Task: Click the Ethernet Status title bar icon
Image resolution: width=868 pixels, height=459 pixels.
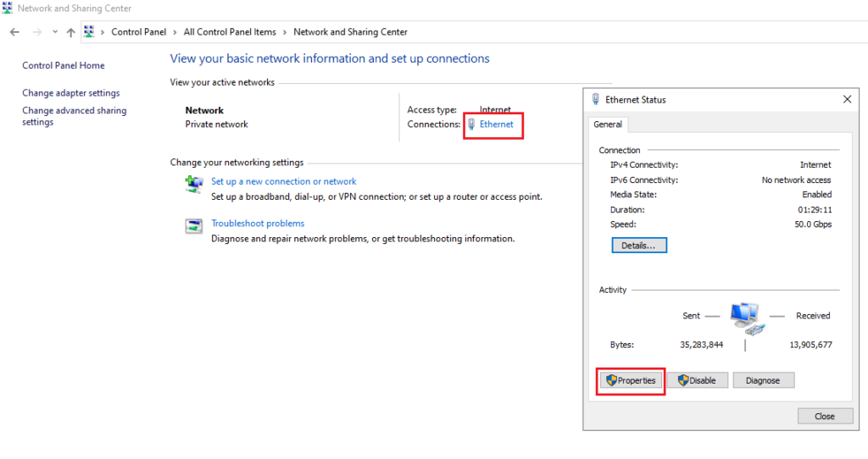Action: pos(596,100)
